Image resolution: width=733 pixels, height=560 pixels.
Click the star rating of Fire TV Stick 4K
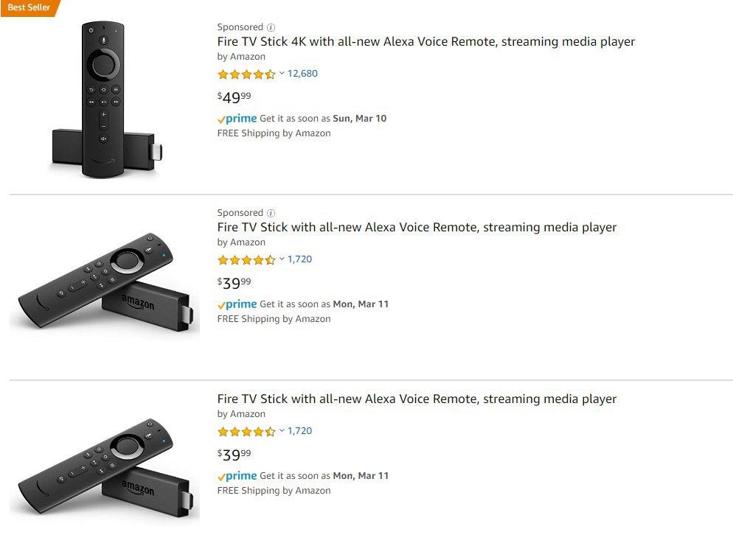(246, 74)
